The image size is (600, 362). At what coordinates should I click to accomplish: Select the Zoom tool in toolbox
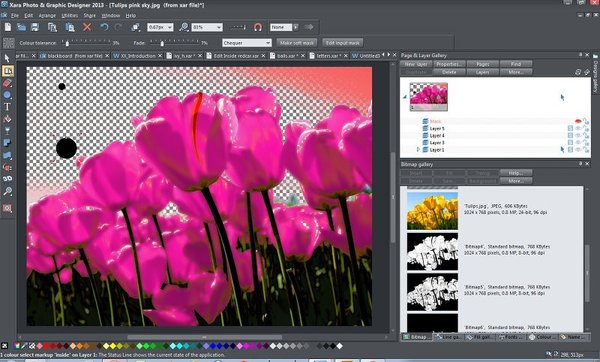coord(7,191)
